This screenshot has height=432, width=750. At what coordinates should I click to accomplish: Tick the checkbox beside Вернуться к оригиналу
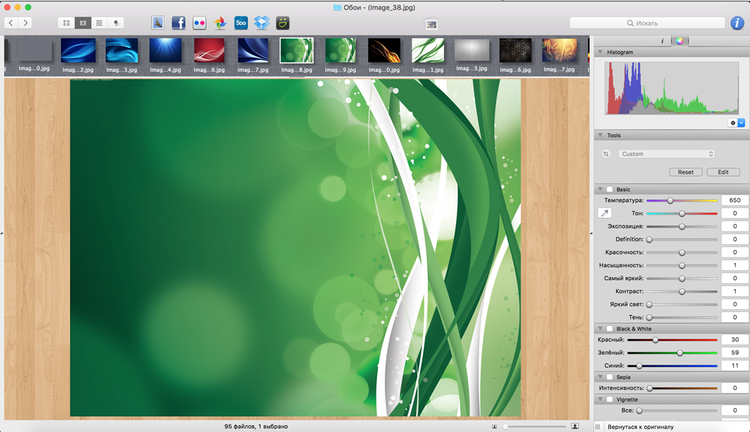pyautogui.click(x=597, y=426)
